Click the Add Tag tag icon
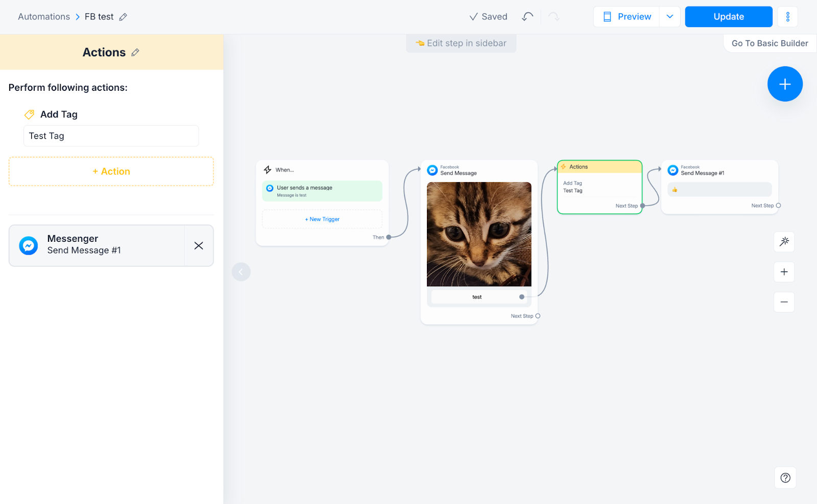The height and width of the screenshot is (504, 817). coord(30,114)
